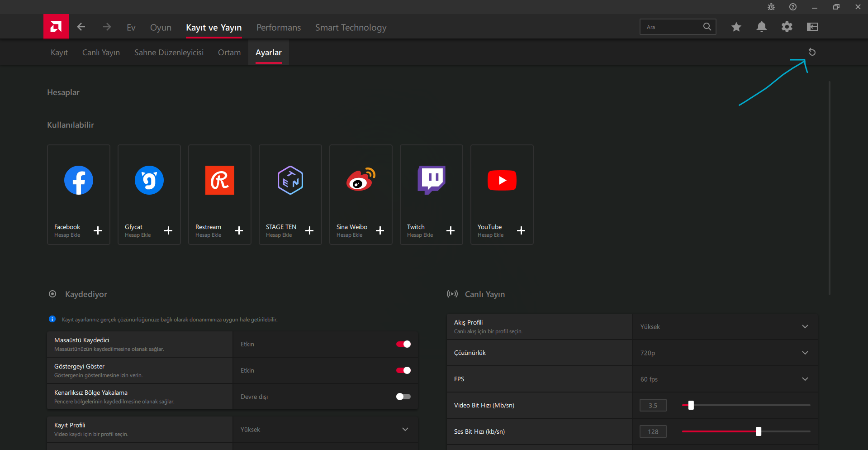Click Ses Bit Hızı value box
Image resolution: width=868 pixels, height=450 pixels.
click(x=653, y=431)
